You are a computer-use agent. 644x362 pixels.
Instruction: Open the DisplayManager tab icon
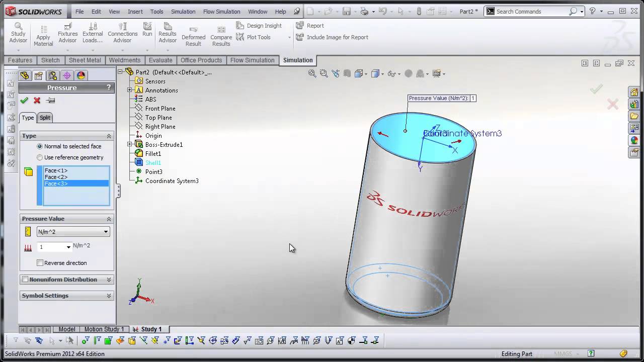[80, 75]
